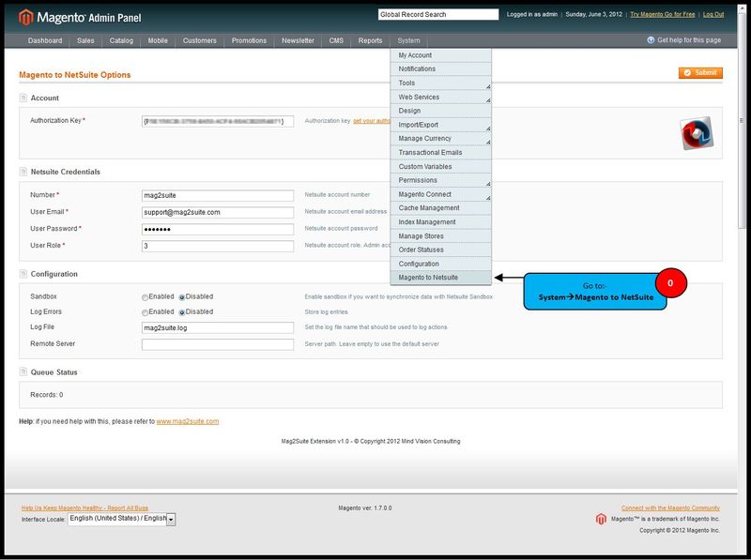Screen dimensions: 751x560
Task: Click the Global Record Search field
Action: click(438, 14)
